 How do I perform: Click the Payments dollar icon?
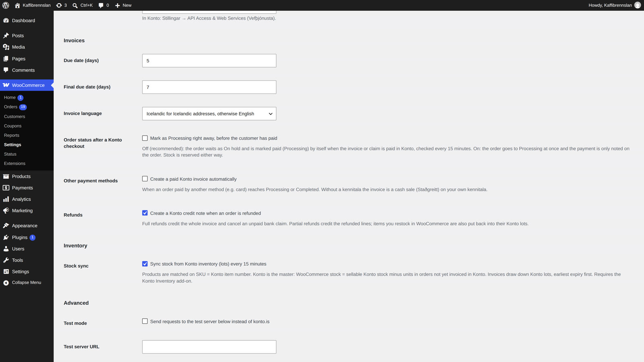tap(6, 188)
